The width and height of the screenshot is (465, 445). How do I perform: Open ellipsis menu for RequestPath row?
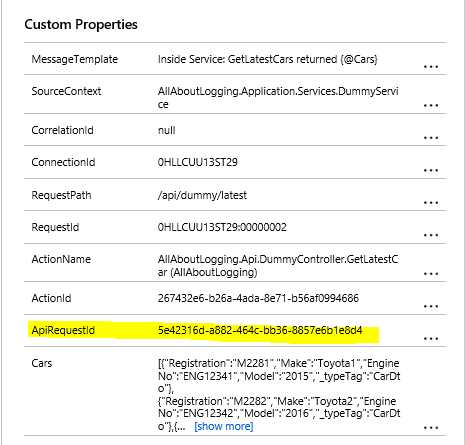(431, 203)
